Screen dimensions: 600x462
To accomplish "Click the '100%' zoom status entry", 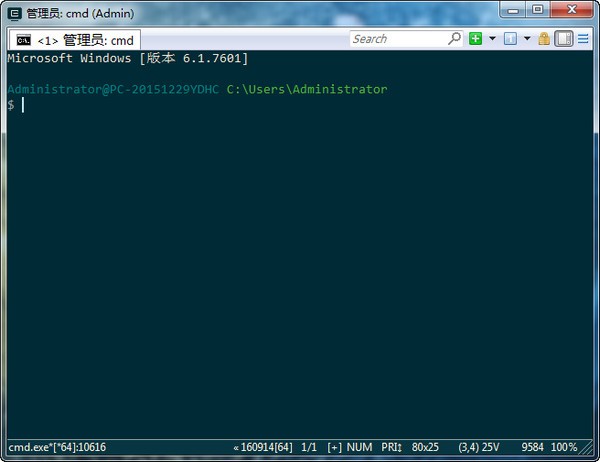I will 564,447.
